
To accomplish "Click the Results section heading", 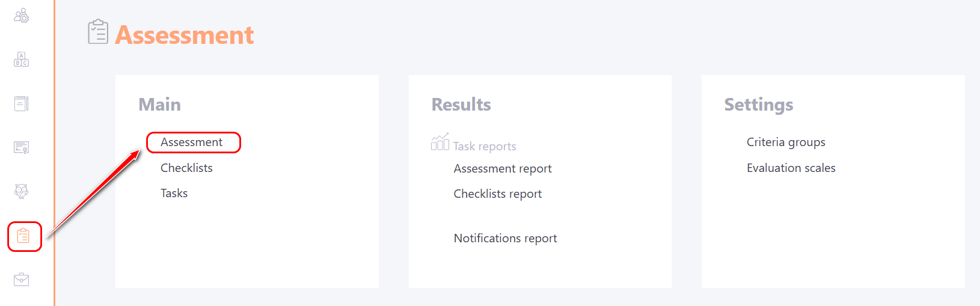I will click(461, 105).
